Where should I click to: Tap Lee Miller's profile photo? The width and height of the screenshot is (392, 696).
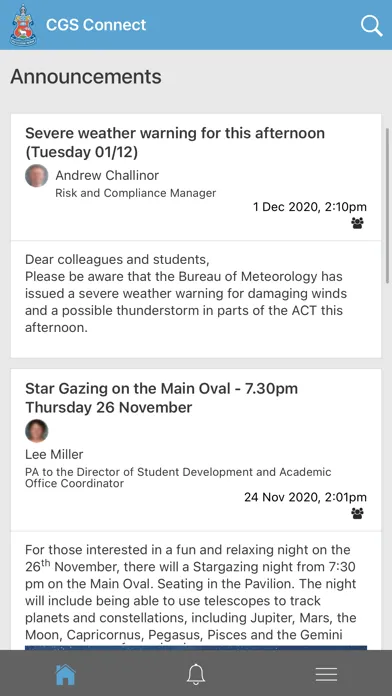point(36,431)
